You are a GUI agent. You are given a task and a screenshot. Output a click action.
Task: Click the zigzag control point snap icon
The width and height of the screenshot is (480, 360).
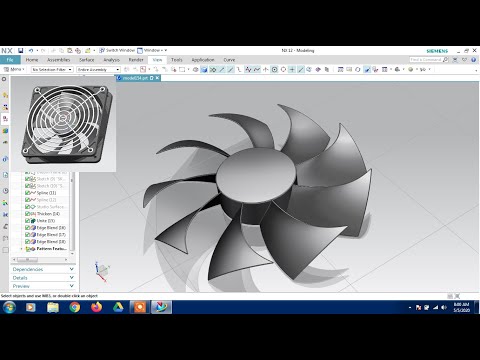click(x=248, y=69)
